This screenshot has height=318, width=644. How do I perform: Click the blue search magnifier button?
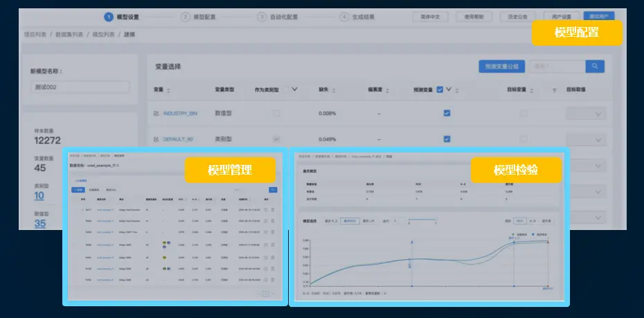[x=595, y=67]
